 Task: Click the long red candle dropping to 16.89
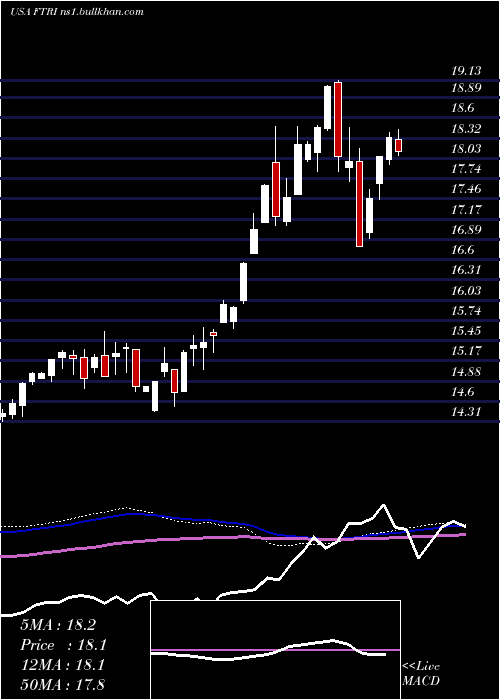(359, 204)
